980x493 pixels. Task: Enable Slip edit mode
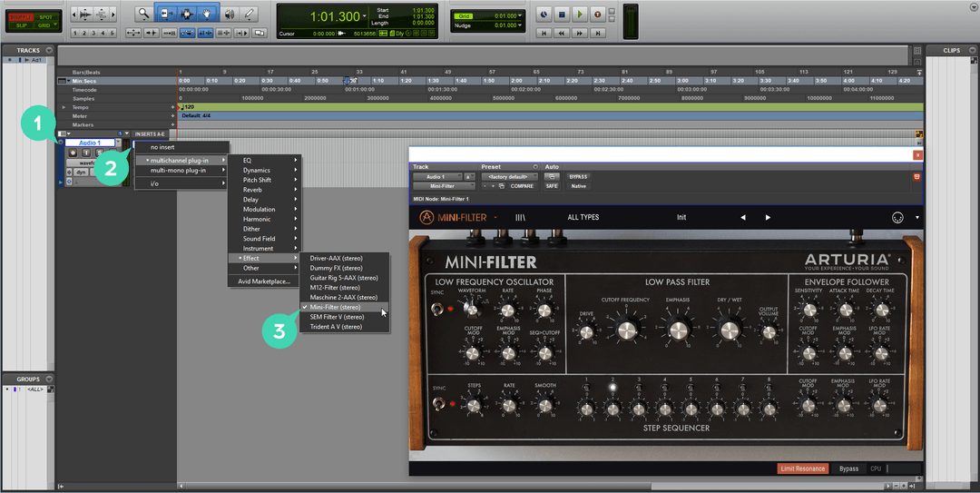tap(21, 25)
